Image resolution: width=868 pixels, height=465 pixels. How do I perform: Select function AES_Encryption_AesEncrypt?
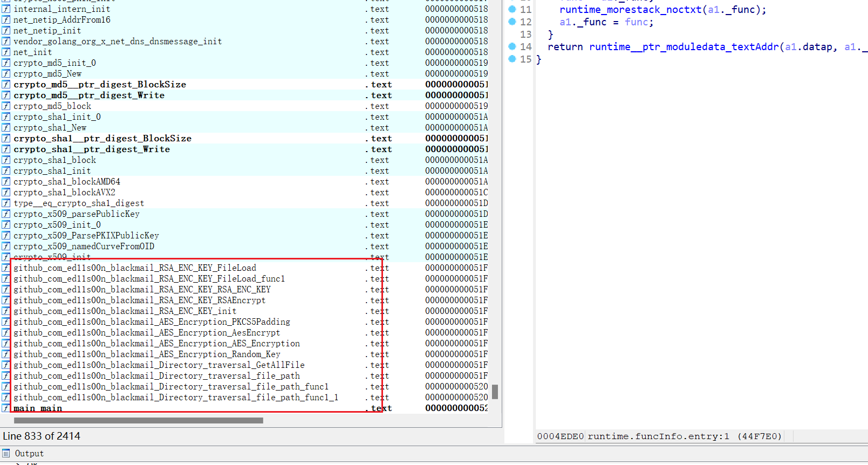[x=147, y=333]
